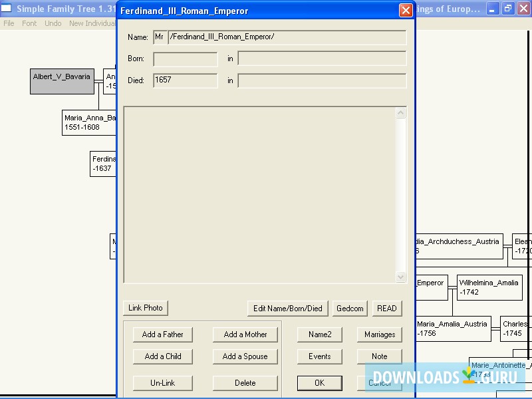The height and width of the screenshot is (399, 532).
Task: Open the Note editor
Action: click(380, 356)
